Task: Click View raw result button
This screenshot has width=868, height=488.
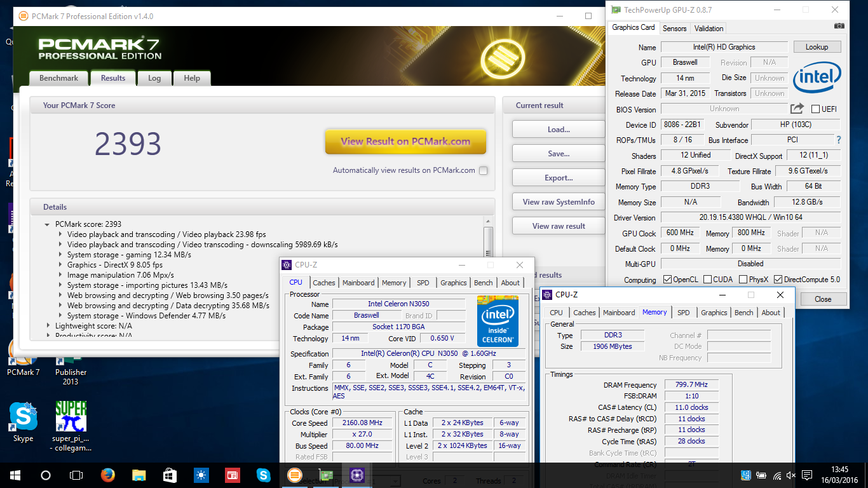Action: [559, 226]
